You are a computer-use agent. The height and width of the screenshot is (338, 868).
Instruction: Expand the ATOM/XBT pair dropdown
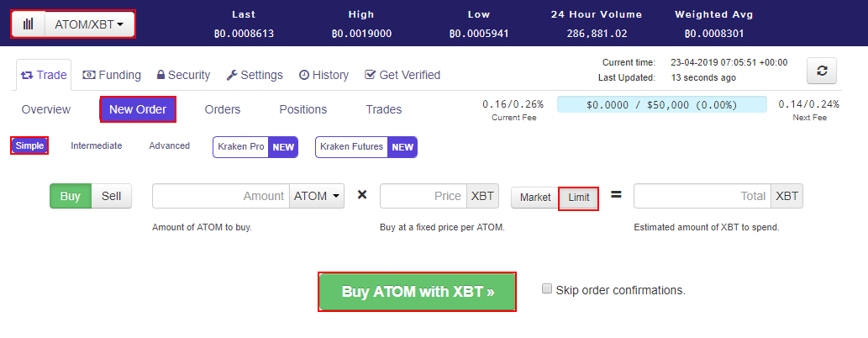pyautogui.click(x=89, y=24)
